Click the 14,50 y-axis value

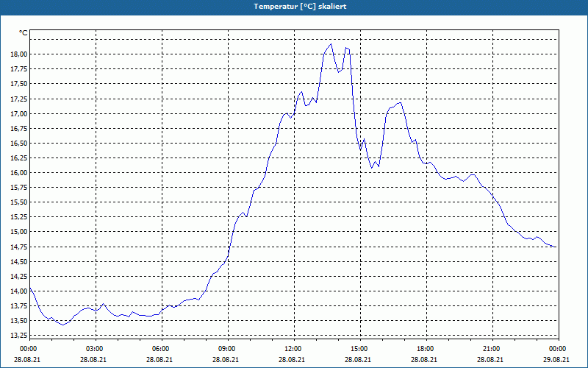(18, 261)
